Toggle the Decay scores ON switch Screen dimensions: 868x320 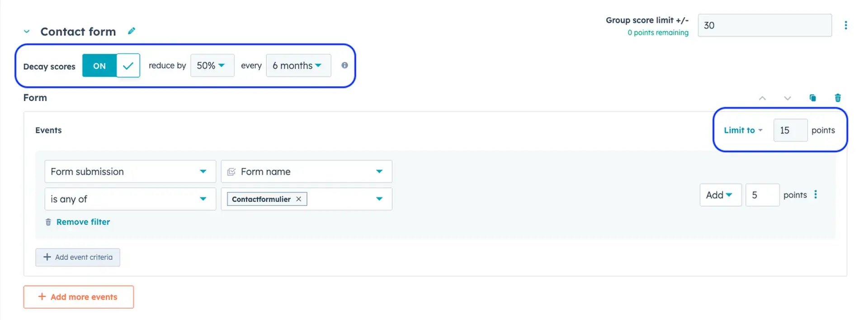pos(111,66)
